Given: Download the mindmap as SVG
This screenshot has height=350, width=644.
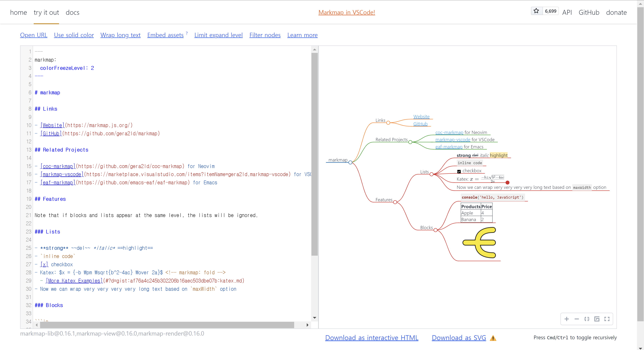Looking at the screenshot, I should 459,338.
